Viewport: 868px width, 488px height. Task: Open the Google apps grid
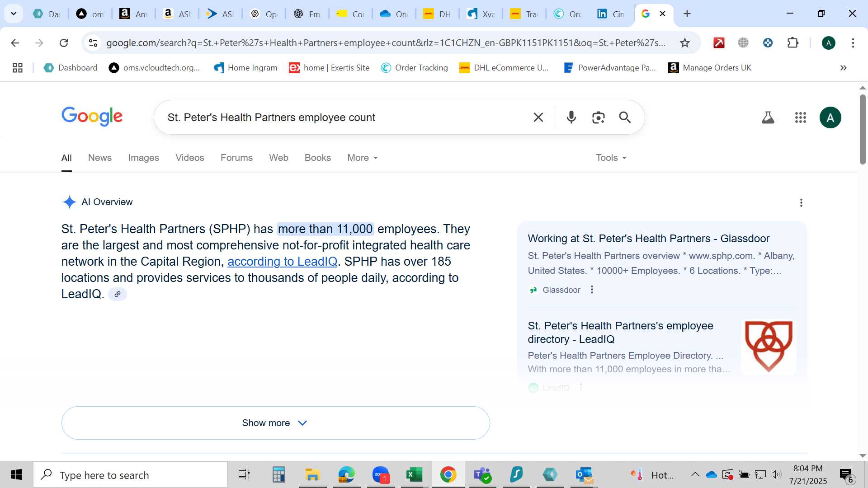[x=800, y=117]
